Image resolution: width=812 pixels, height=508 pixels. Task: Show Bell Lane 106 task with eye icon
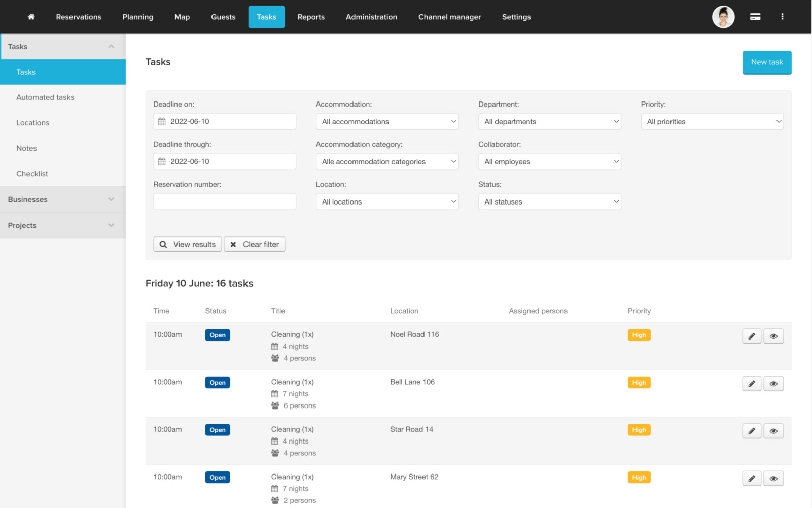tap(773, 384)
